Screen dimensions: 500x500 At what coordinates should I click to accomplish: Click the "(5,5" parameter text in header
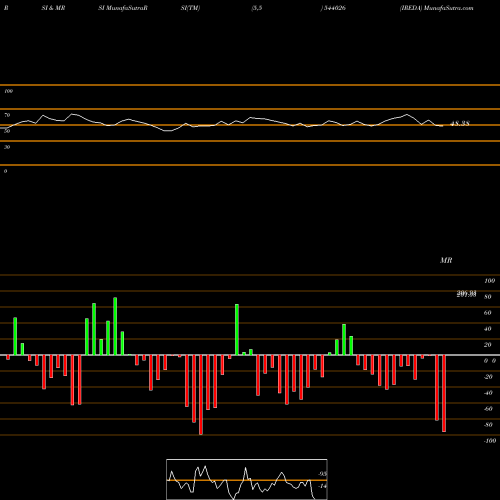pyautogui.click(x=257, y=8)
